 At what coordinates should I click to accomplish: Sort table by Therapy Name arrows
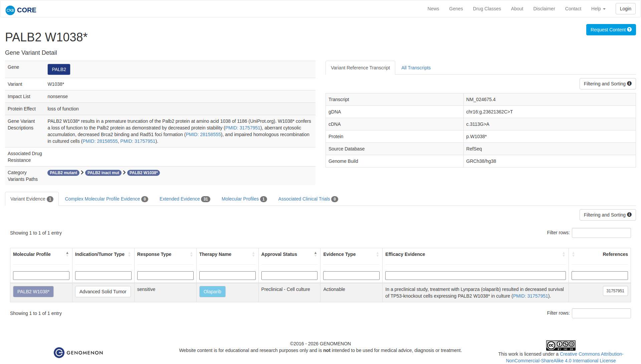(x=253, y=254)
